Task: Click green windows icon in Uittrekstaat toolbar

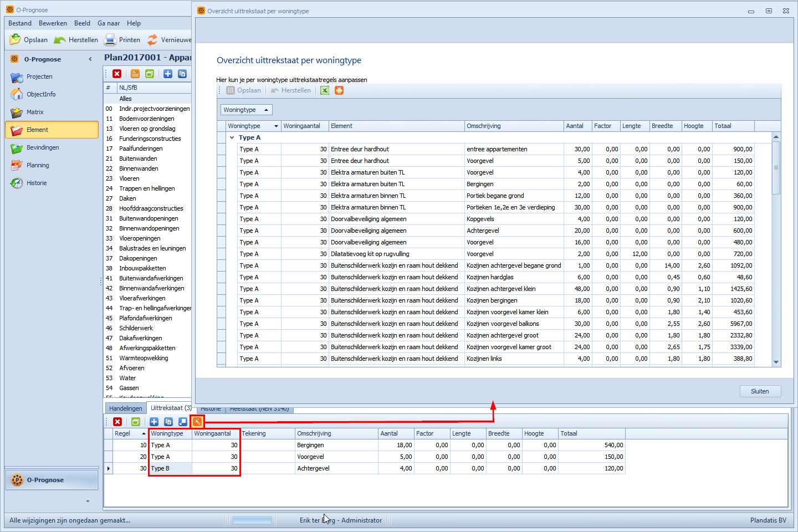Action: (x=135, y=422)
